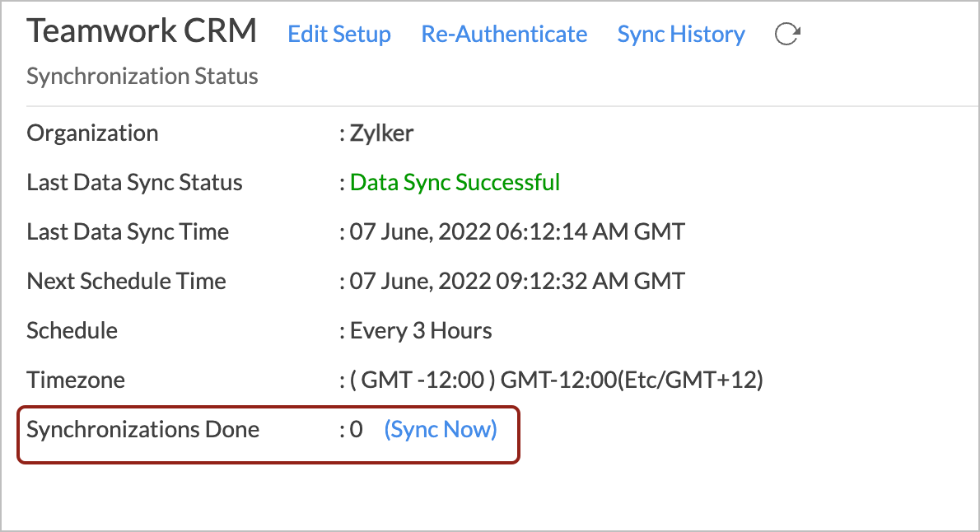Click the Synchronization Status subtitle
Screen dimensions: 980x532
(x=142, y=77)
